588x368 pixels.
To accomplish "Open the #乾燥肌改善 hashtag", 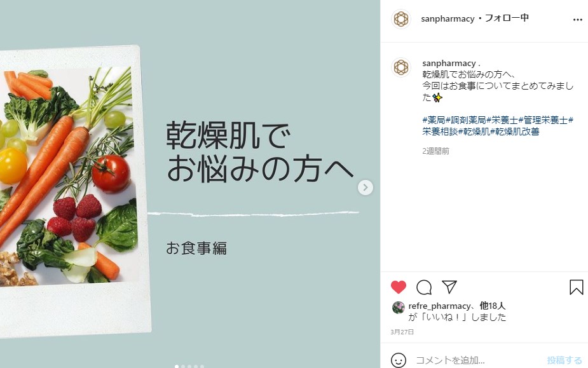I will click(515, 132).
